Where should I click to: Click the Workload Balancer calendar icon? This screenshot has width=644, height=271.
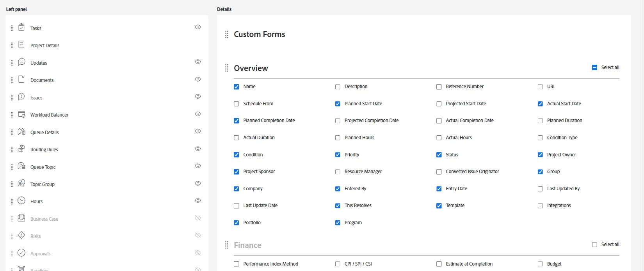(21, 114)
